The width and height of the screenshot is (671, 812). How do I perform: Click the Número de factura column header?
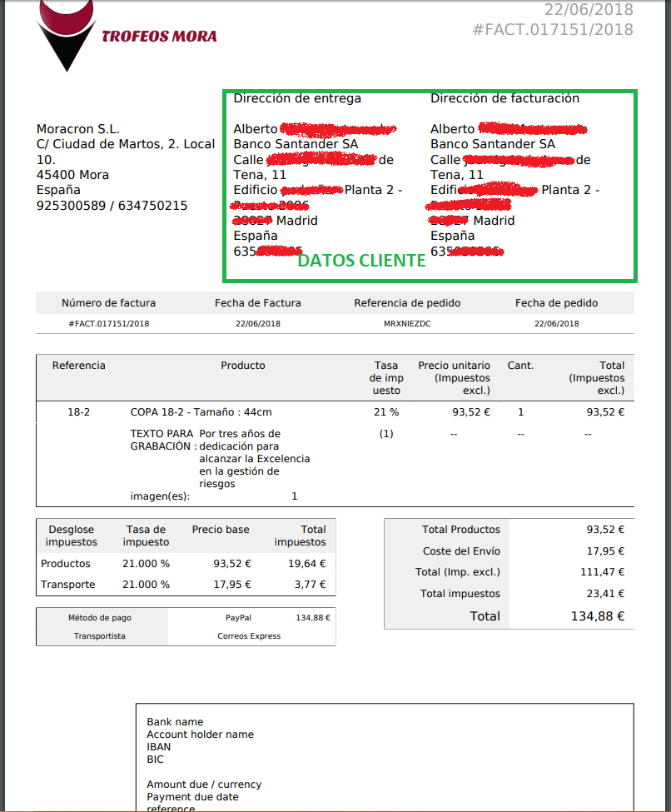coord(109,303)
